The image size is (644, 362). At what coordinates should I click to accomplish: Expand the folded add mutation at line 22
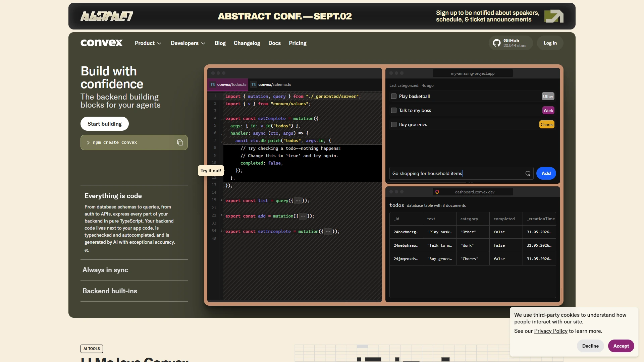[221, 216]
